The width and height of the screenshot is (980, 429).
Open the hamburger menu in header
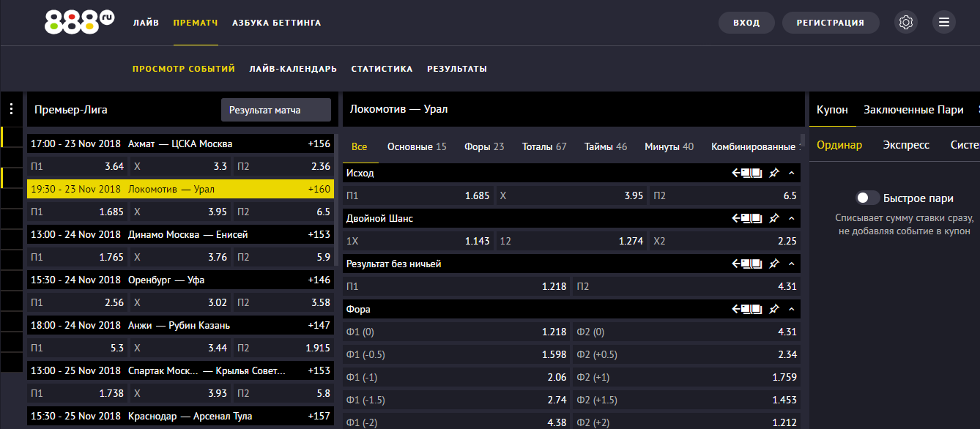coord(944,23)
